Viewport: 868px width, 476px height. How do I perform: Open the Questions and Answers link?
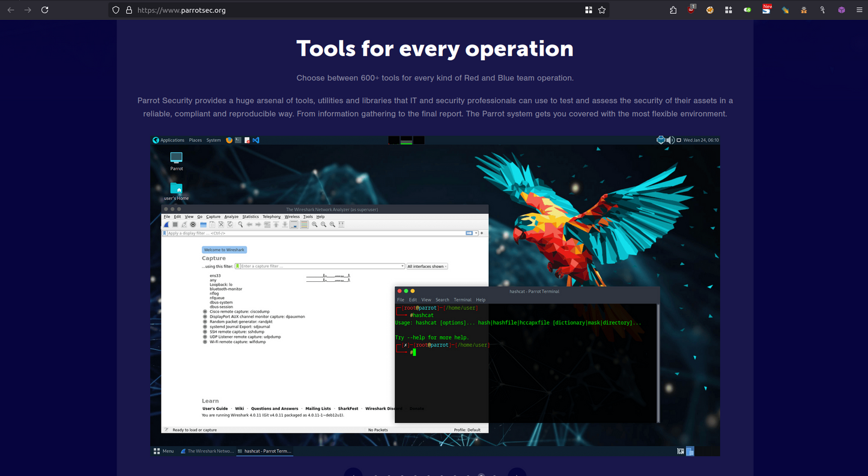pyautogui.click(x=275, y=409)
